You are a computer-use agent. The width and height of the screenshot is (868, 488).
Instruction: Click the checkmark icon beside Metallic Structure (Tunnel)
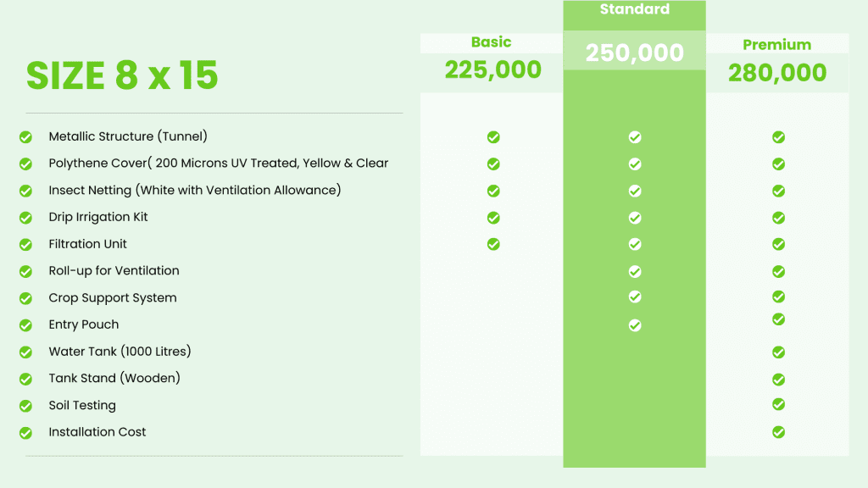[x=25, y=137]
